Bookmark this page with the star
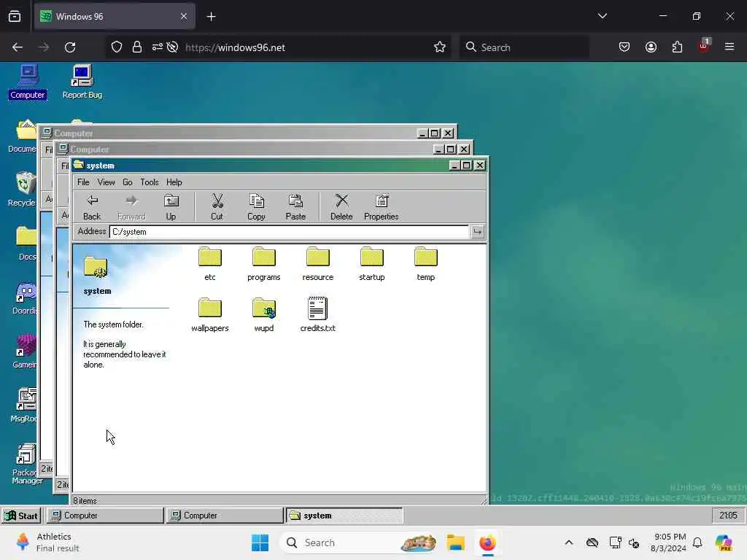 pos(440,47)
